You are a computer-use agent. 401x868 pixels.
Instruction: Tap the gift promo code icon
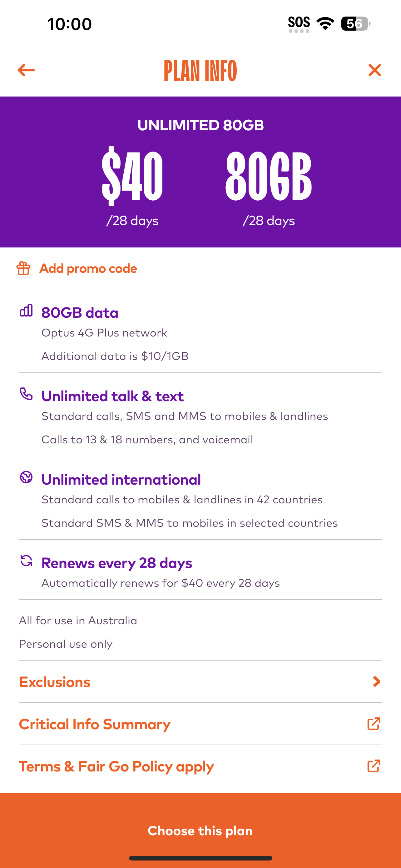coord(23,268)
